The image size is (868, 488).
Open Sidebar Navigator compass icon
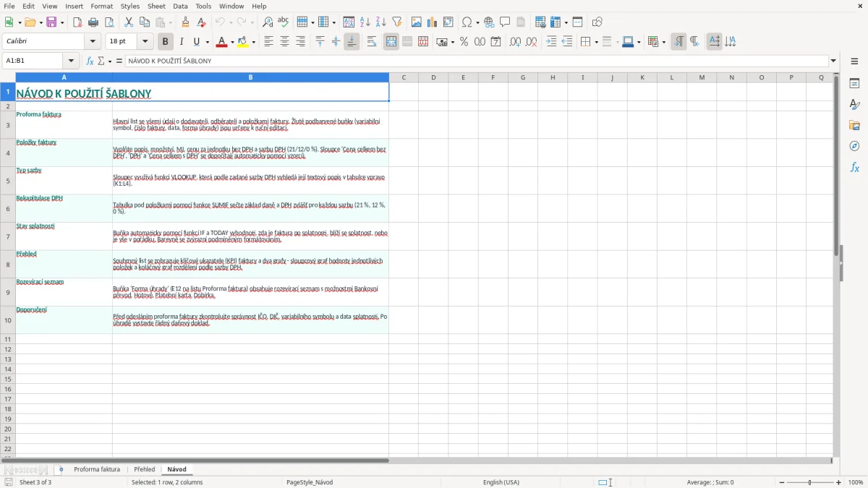point(854,146)
